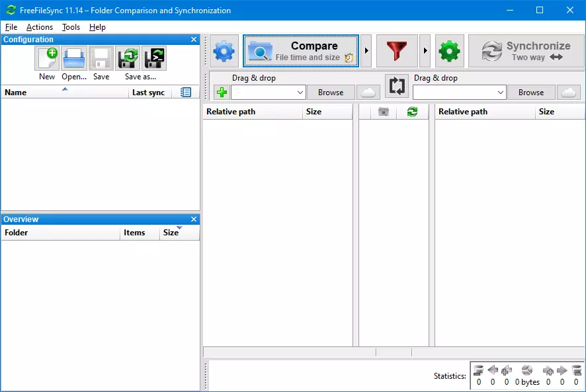Viewport: 586px width, 392px height.
Task: Open the File menu
Action: click(x=11, y=27)
